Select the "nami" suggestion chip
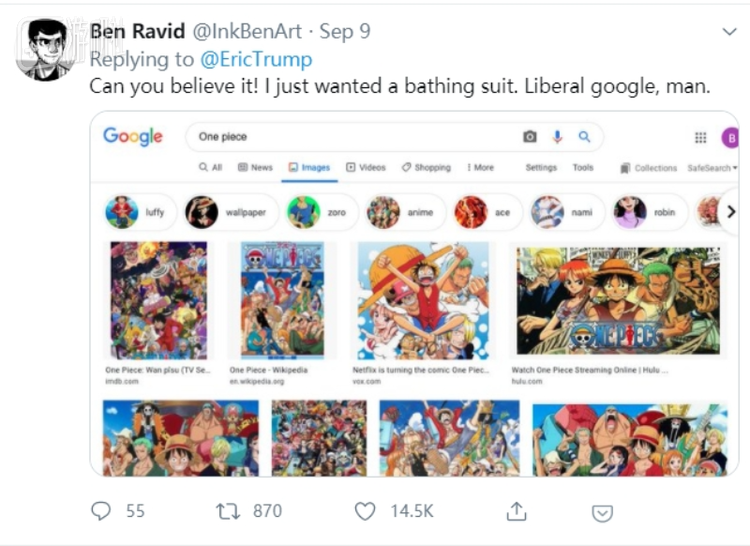Viewport: 750px width, 546px height. tap(565, 212)
